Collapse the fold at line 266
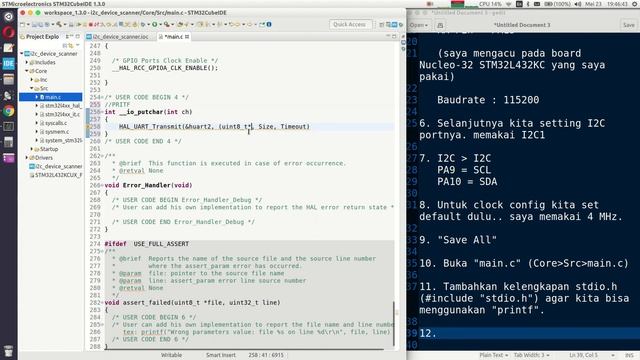This screenshot has width=640, height=360. coord(102,185)
